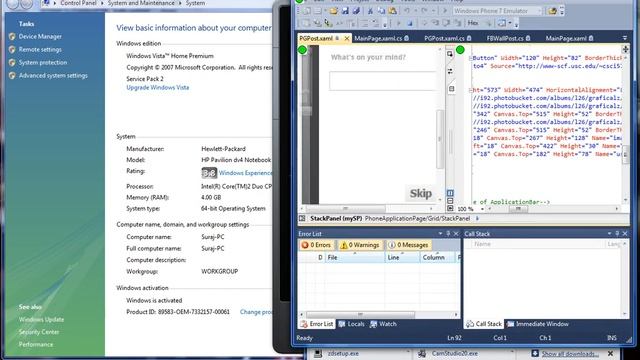The height and width of the screenshot is (360, 640).
Task: Toggle Hex display in the debug toolbar
Action: (473, 23)
